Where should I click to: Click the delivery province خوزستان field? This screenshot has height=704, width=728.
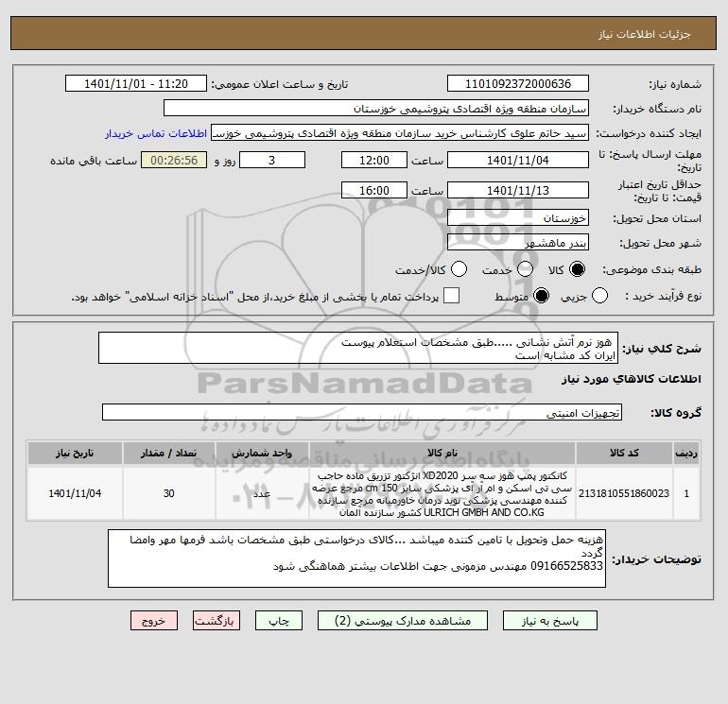pos(518,217)
